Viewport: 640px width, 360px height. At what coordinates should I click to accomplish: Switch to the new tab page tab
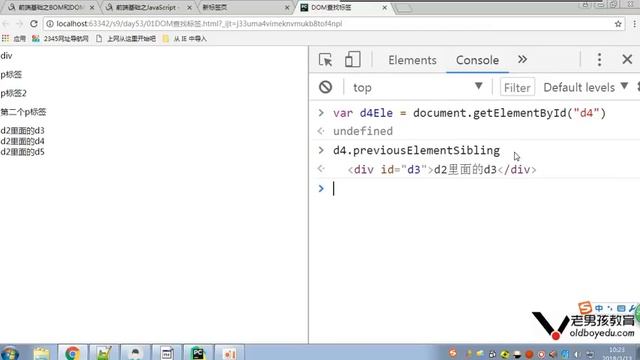point(245,7)
